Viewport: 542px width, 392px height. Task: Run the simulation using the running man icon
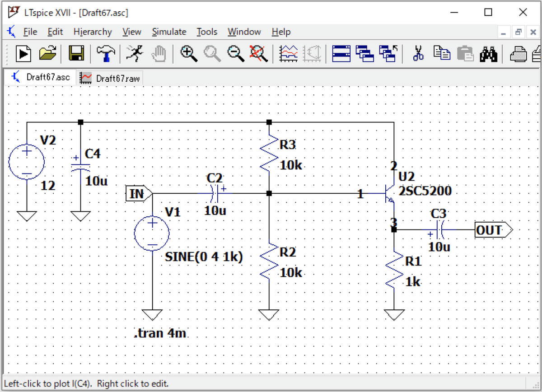click(x=134, y=54)
